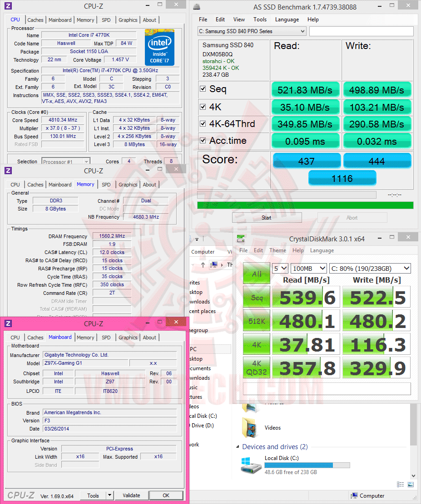Click the Model field 'Z97X-Gaming G1'
This screenshot has width=421, height=504.
(85, 363)
